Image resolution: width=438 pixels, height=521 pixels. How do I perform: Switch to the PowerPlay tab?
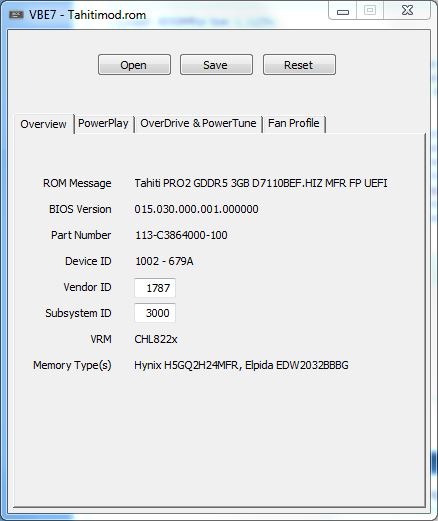click(103, 123)
